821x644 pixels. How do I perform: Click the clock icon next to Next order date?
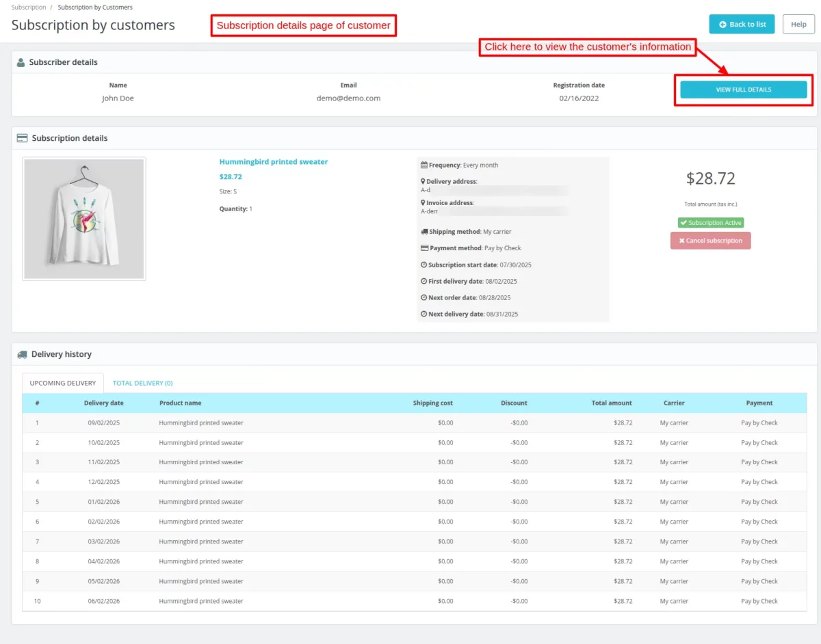coord(425,297)
